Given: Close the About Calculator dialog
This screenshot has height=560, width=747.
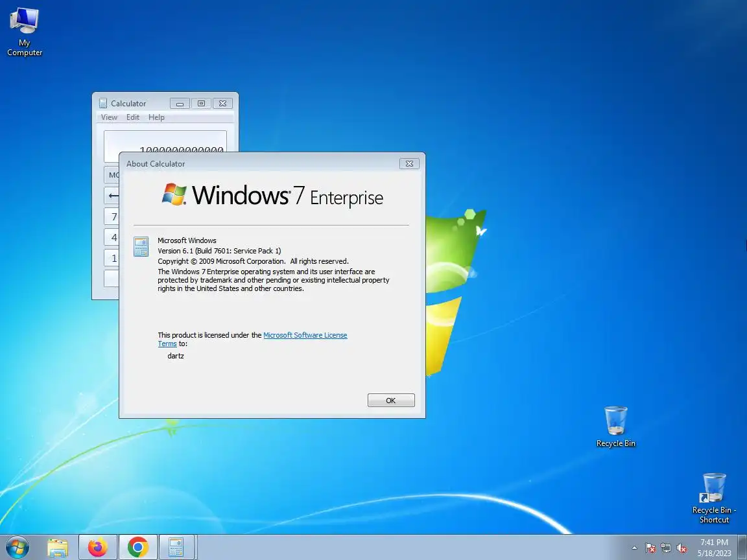Looking at the screenshot, I should click(x=409, y=163).
